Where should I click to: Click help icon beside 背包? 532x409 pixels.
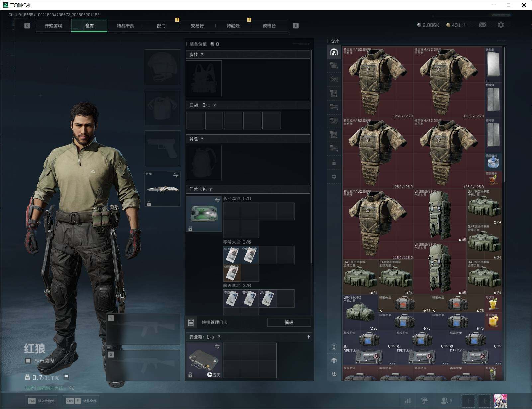(202, 139)
